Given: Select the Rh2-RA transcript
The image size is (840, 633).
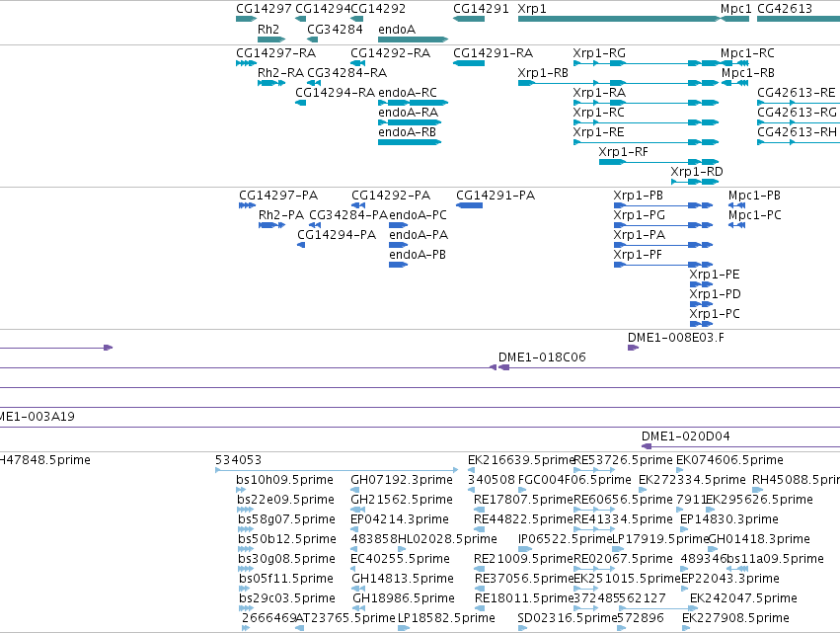Looking at the screenshot, I should tap(271, 83).
